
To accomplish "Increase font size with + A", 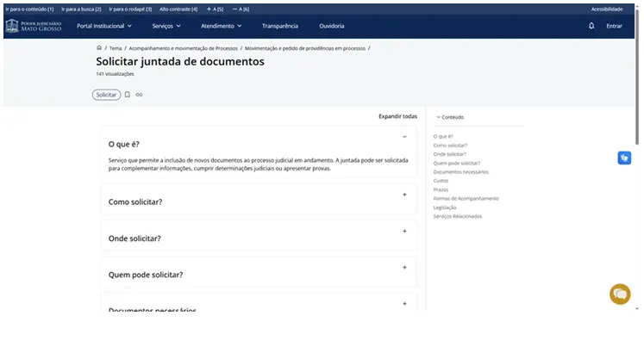I will point(215,9).
